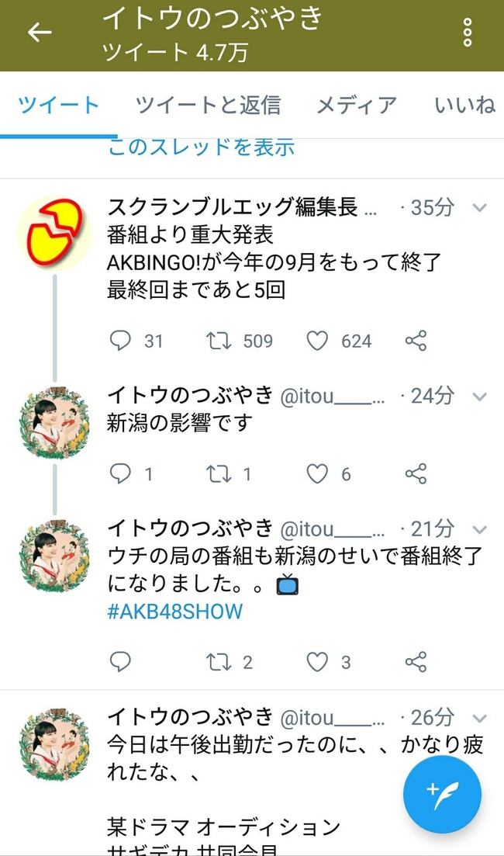Like the 新潟の影響です tweet
Viewport: 504px width, 856px height.
click(x=318, y=473)
